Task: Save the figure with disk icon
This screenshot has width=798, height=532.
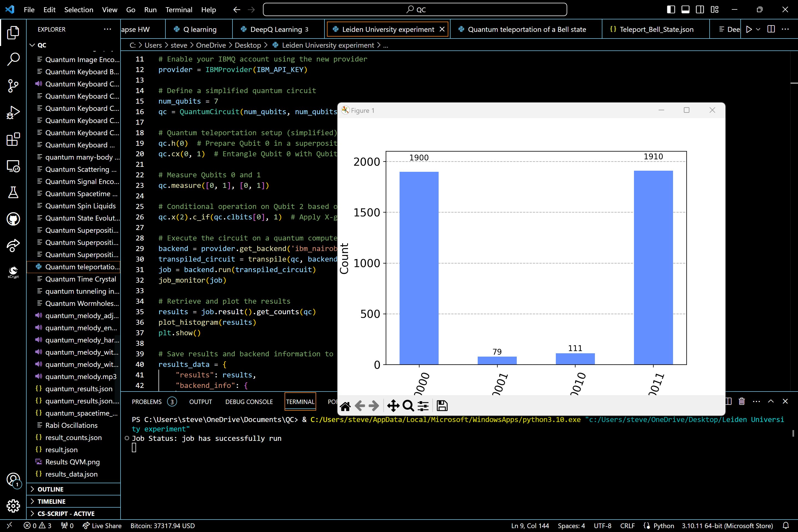Action: 442,406
